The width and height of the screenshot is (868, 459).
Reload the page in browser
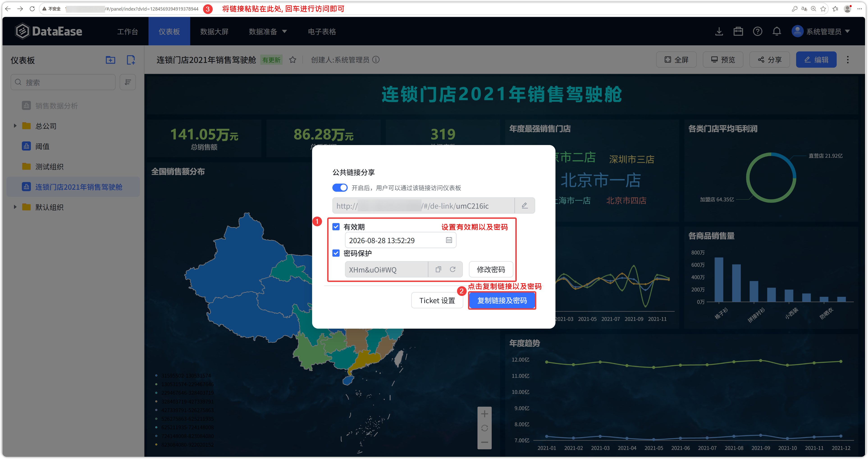pyautogui.click(x=32, y=9)
